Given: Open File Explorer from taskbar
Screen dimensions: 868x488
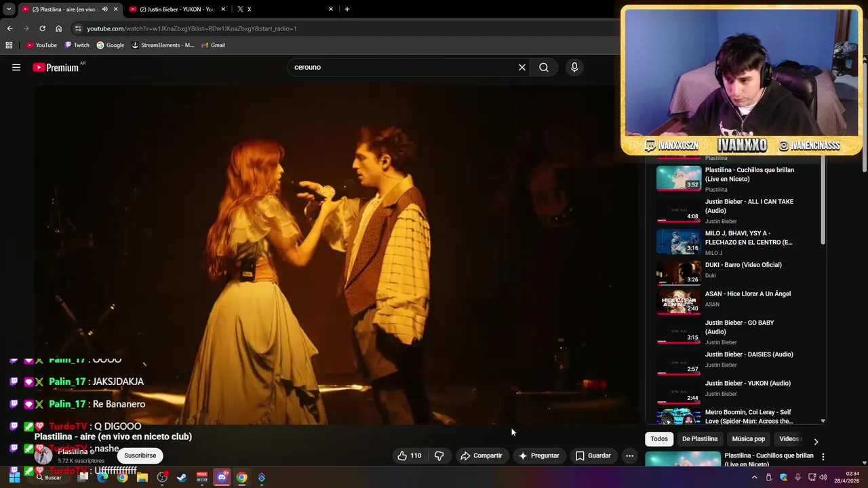Looking at the screenshot, I should (142, 477).
